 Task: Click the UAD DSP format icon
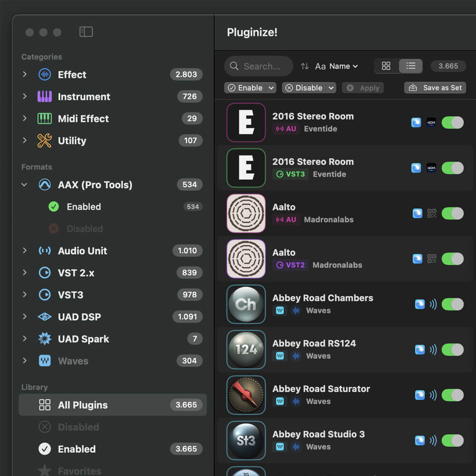[x=45, y=317]
